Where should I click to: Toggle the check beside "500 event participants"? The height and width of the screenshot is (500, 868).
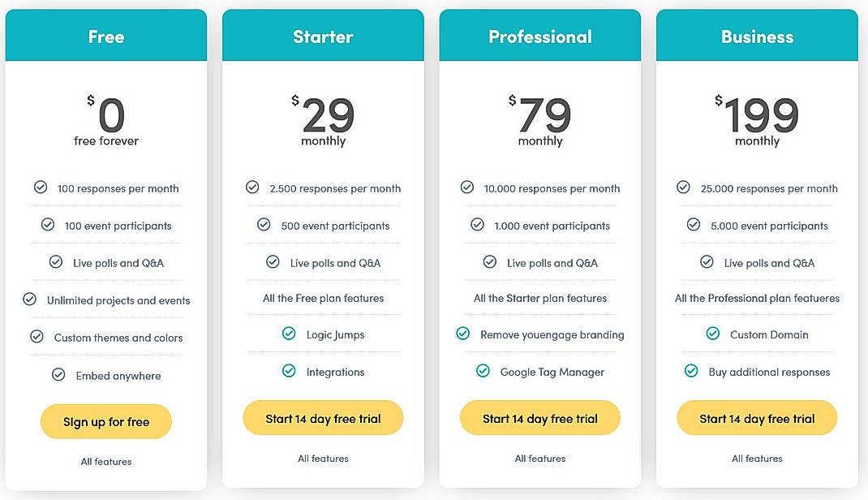263,225
